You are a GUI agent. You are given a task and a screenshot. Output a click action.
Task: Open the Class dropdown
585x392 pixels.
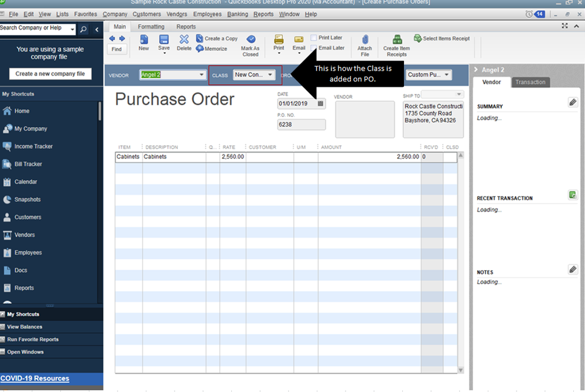270,74
